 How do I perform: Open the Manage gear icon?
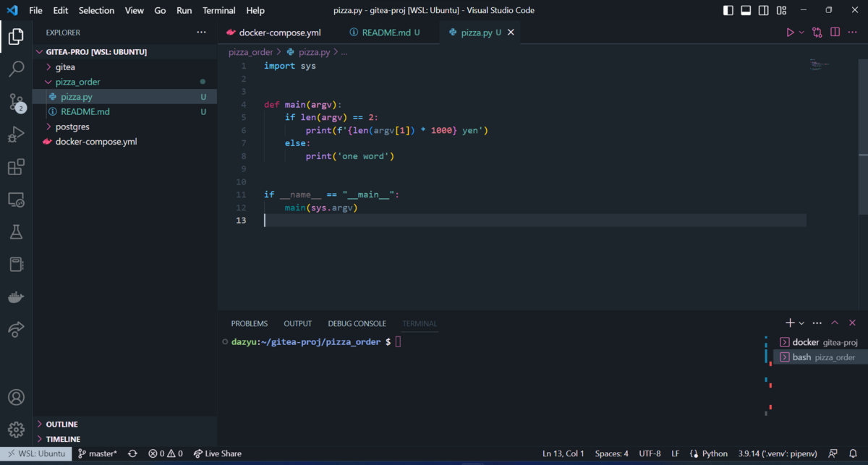click(x=16, y=430)
